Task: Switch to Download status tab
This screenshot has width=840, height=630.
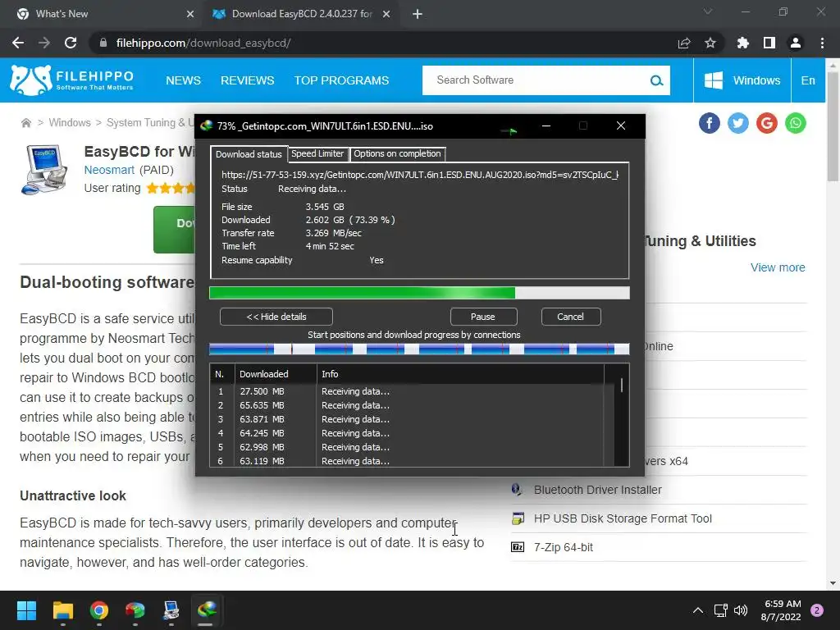Action: click(x=249, y=154)
